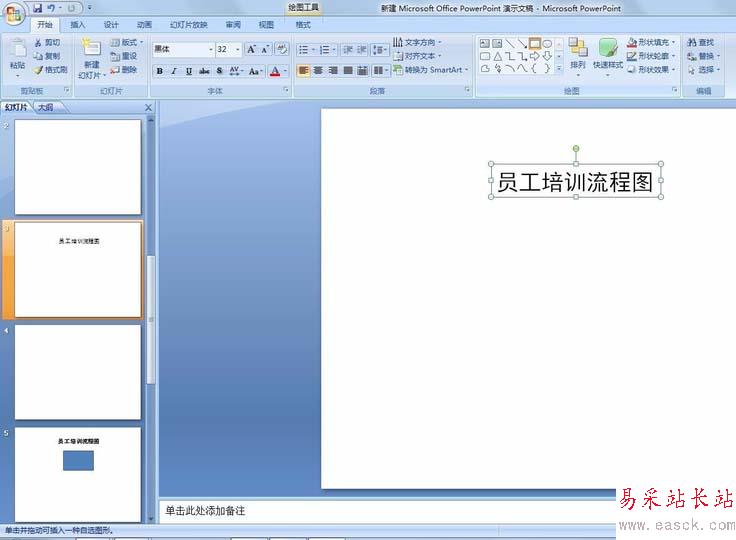Toggle italic formatting
The width and height of the screenshot is (736, 540).
[x=174, y=71]
